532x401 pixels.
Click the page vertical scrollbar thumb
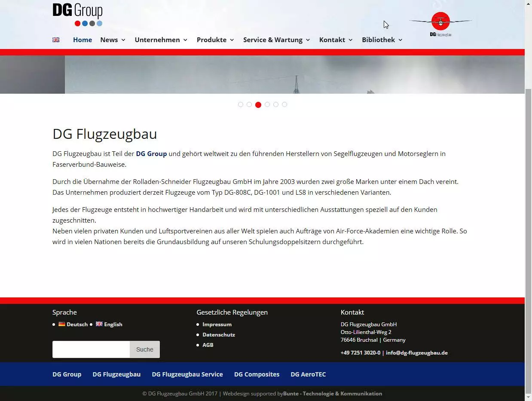[529, 242]
